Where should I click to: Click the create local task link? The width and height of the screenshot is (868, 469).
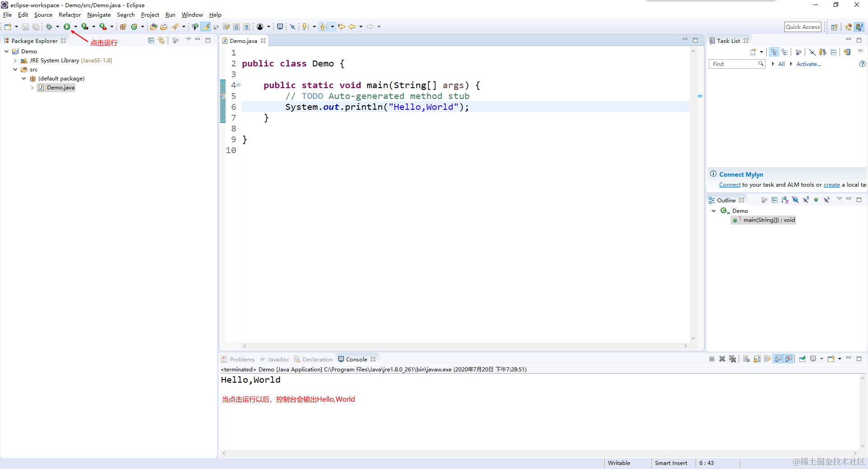click(x=832, y=185)
